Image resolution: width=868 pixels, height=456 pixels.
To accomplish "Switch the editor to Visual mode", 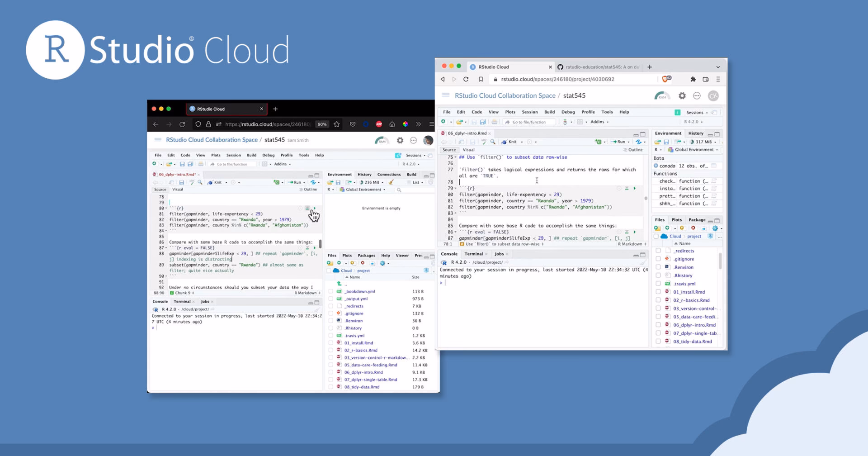I will coord(468,149).
